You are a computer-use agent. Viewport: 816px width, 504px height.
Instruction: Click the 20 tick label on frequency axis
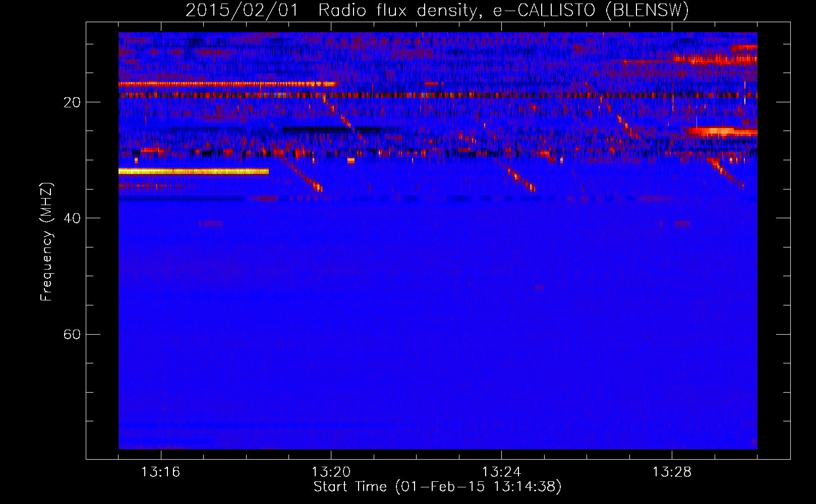72,102
